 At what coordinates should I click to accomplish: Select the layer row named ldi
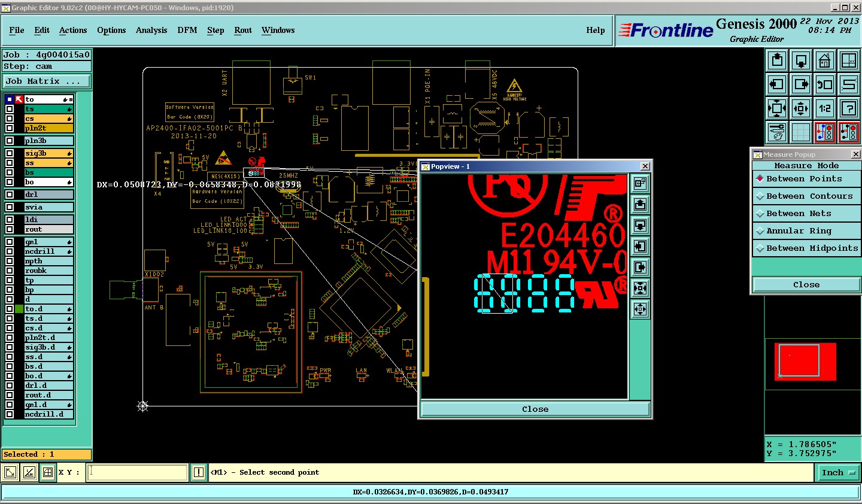coord(48,220)
